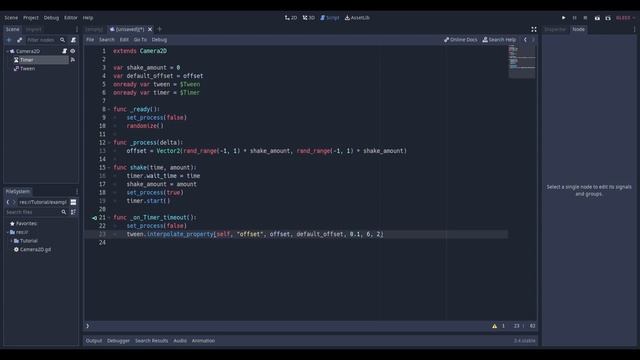Open the script editor Search menu
Screen dimensions: 640x360
click(x=107, y=40)
